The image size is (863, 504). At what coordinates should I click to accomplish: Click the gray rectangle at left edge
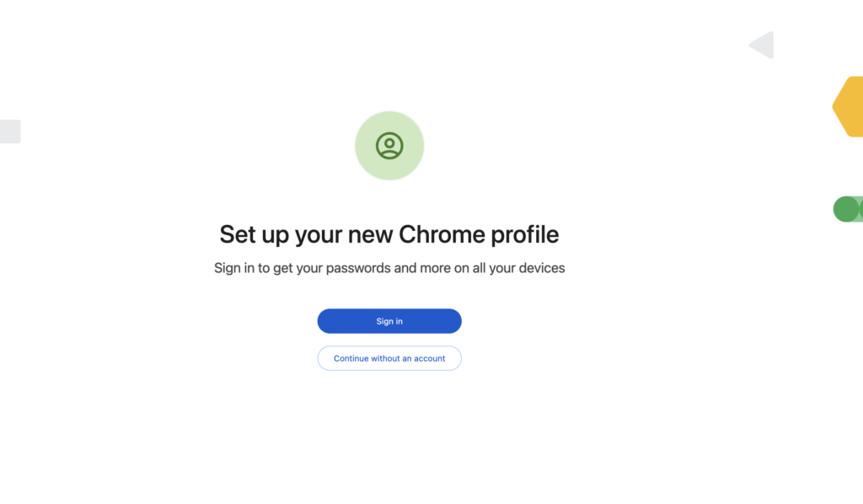[10, 131]
